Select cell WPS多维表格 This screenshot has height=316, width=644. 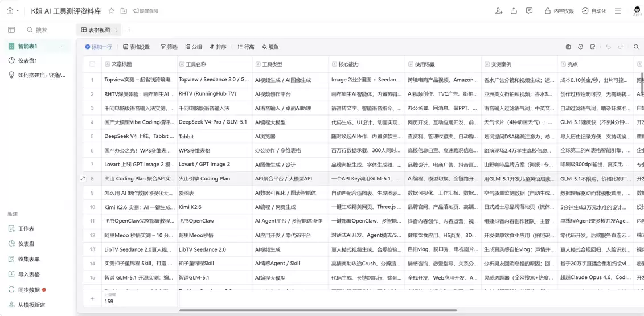point(215,150)
